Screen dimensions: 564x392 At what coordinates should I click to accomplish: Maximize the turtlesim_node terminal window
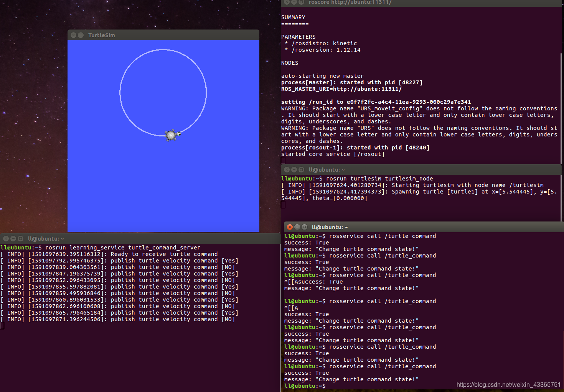point(301,170)
